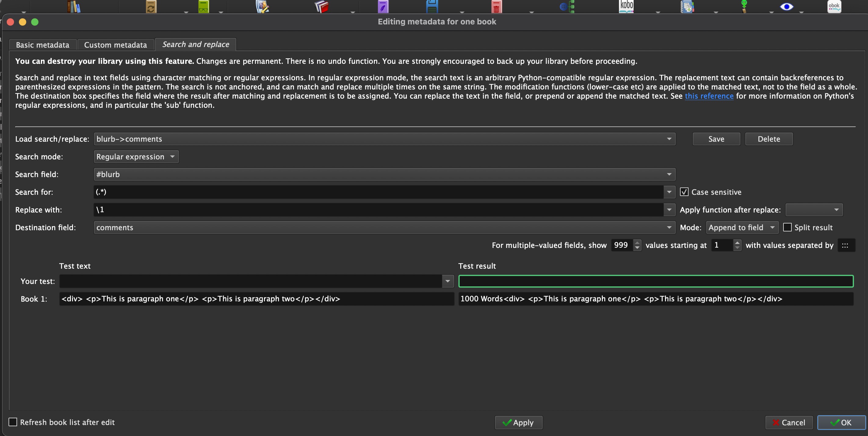Click the calibre library books icon

click(74, 7)
